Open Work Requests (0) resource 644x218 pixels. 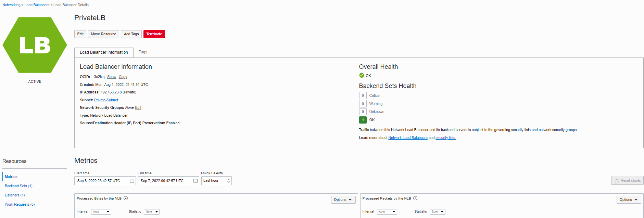[20, 204]
